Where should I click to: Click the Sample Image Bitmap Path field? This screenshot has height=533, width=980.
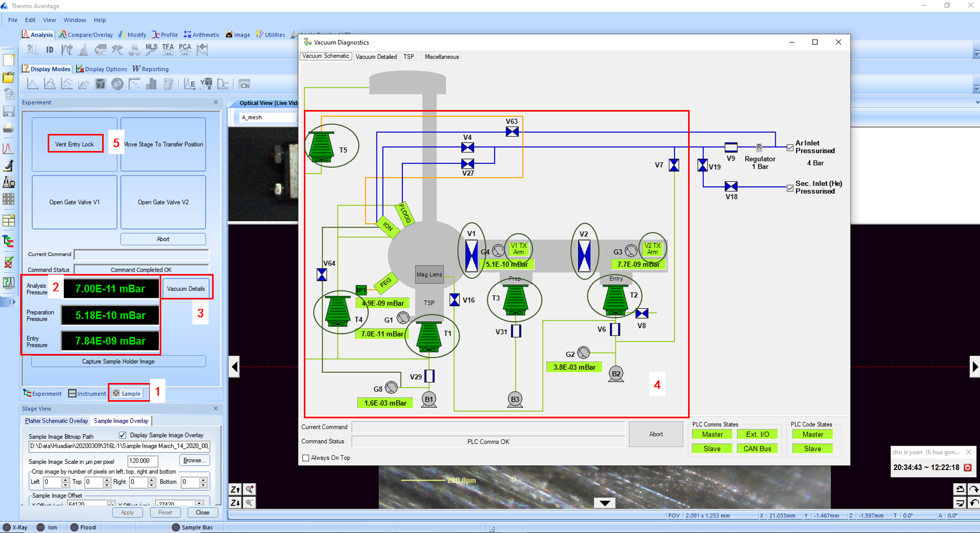119,446
